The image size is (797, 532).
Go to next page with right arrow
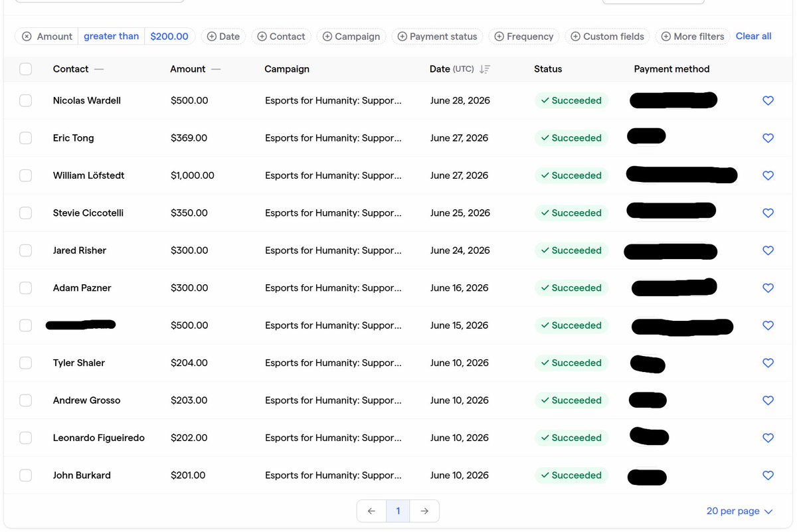click(424, 511)
